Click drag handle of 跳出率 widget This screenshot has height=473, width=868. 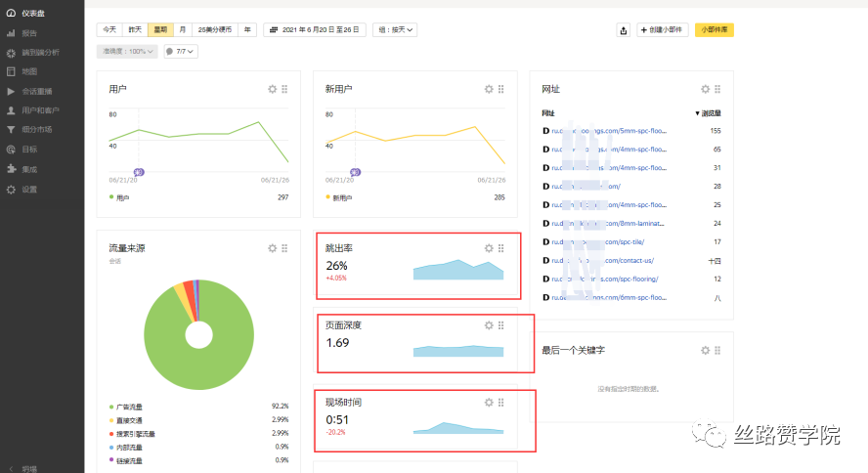click(x=501, y=248)
